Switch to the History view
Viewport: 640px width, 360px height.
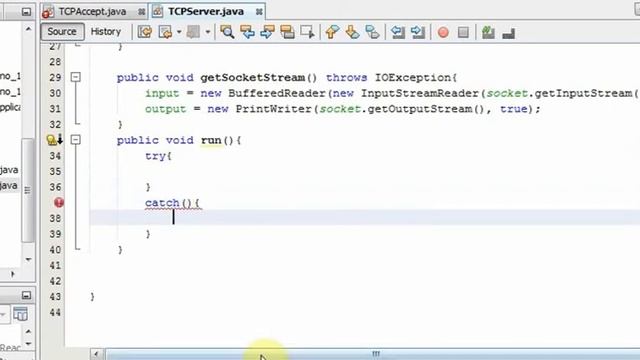[106, 31]
